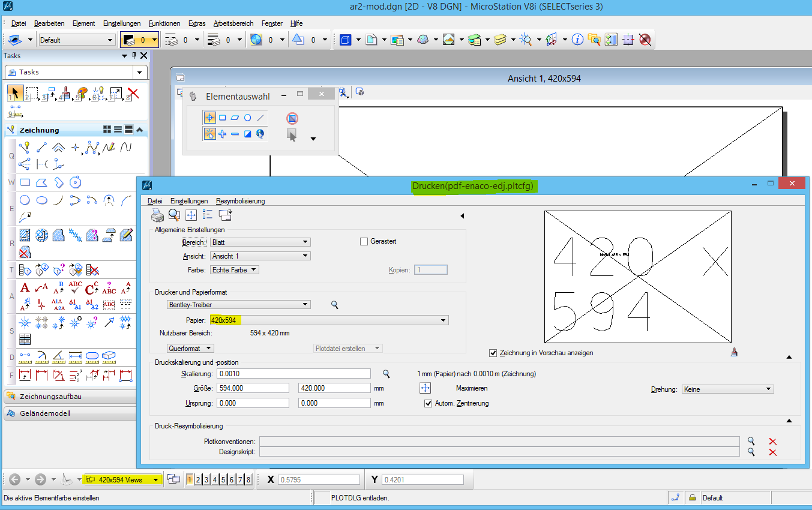Uncheck Autom. Zentrierung checkbox

(x=429, y=403)
